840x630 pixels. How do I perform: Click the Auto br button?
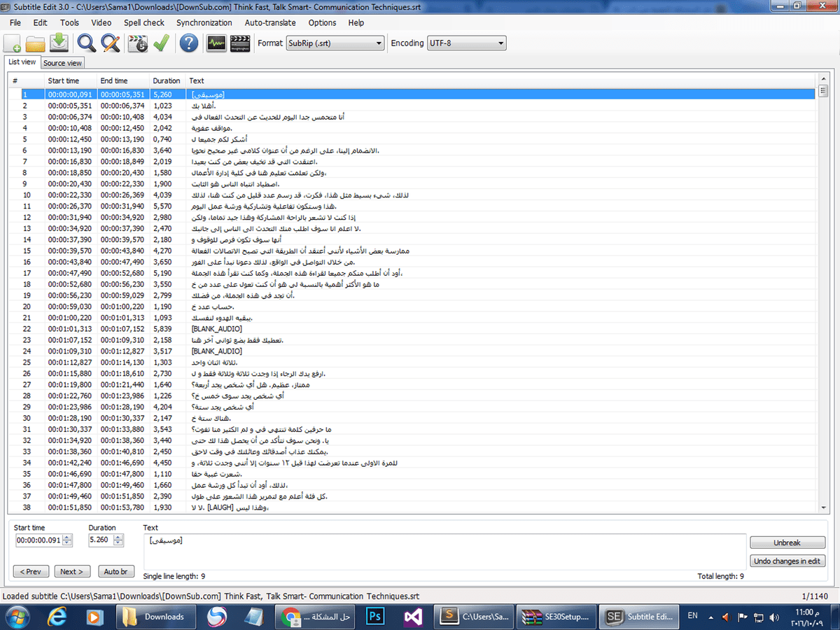tap(115, 571)
